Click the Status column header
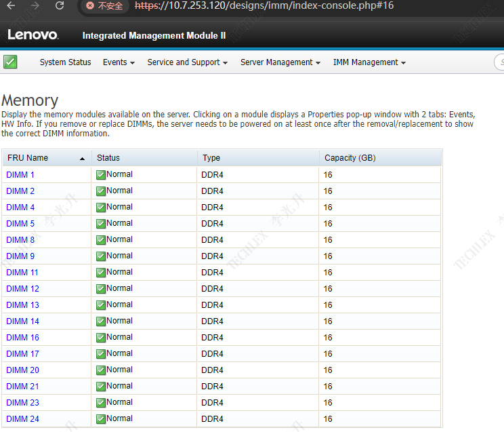This screenshot has width=504, height=432. coord(145,158)
